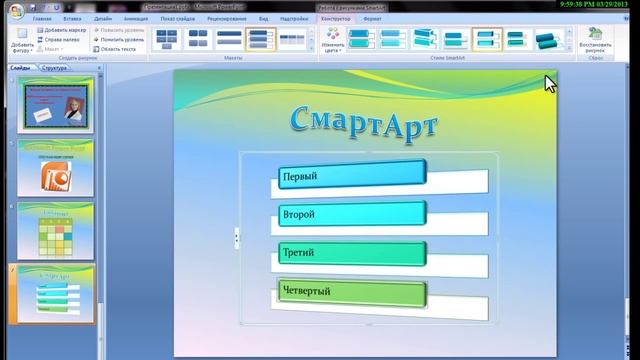The width and height of the screenshot is (640, 360).
Task: Click the Добавить фигуру icon
Action: [22, 34]
